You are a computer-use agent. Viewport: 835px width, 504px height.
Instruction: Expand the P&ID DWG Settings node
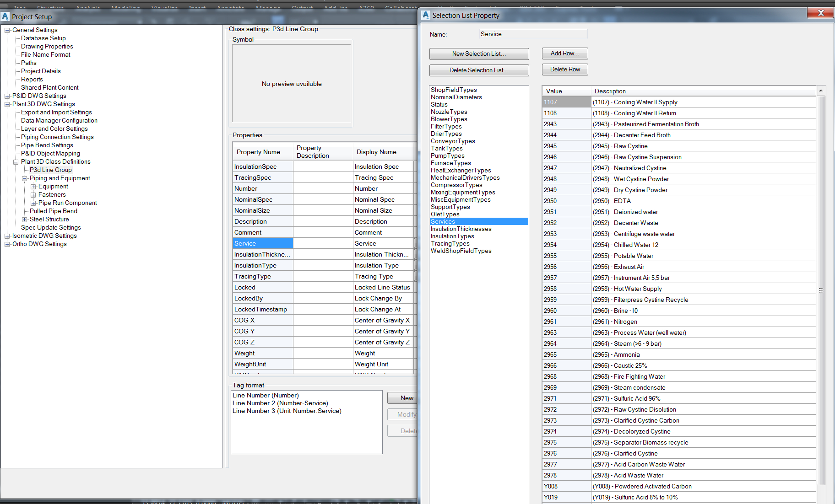pyautogui.click(x=7, y=96)
